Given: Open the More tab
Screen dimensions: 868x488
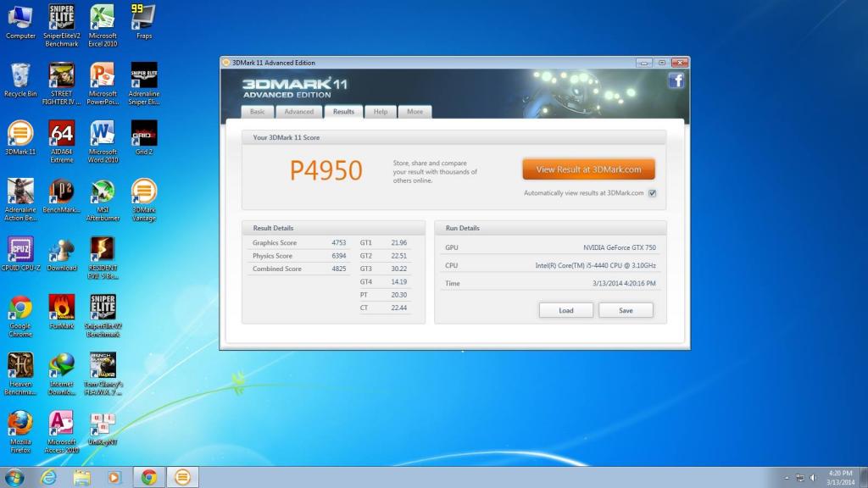Looking at the screenshot, I should (x=415, y=112).
